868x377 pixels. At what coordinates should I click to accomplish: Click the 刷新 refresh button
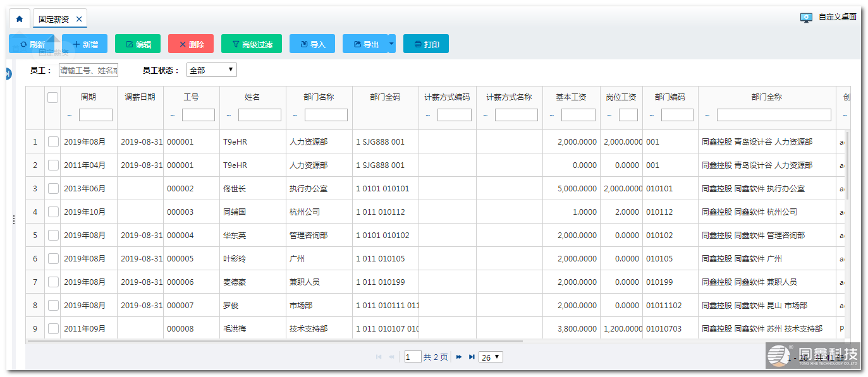pyautogui.click(x=32, y=44)
